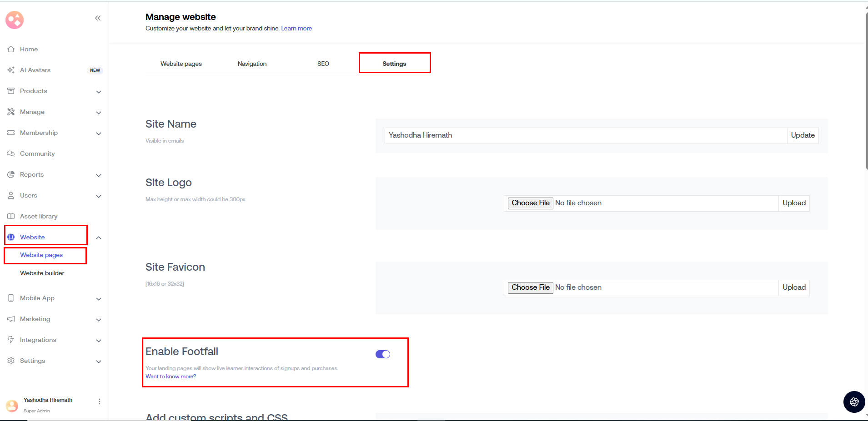
Task: Click the Community chat icon
Action: point(11,154)
